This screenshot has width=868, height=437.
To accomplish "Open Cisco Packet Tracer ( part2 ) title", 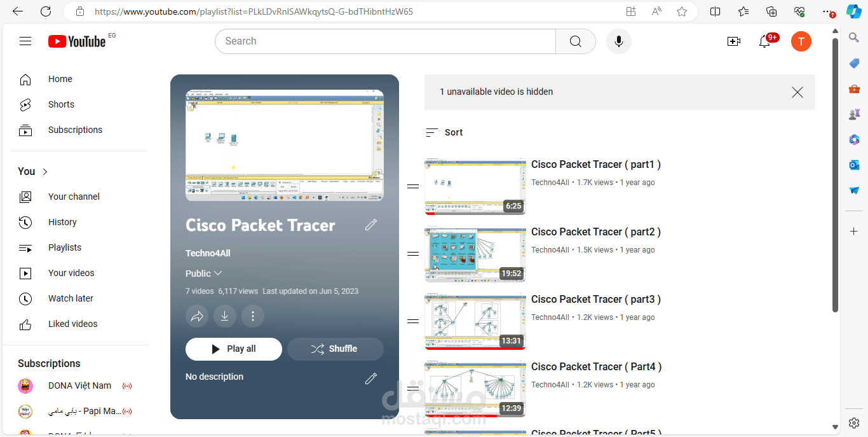I will point(596,232).
